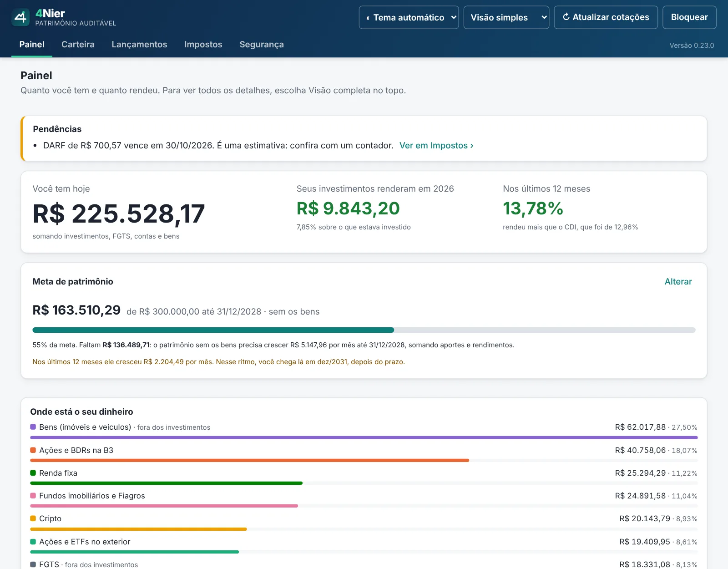
Task: Click the orange Ações e BDRs swatch
Action: (x=33, y=450)
